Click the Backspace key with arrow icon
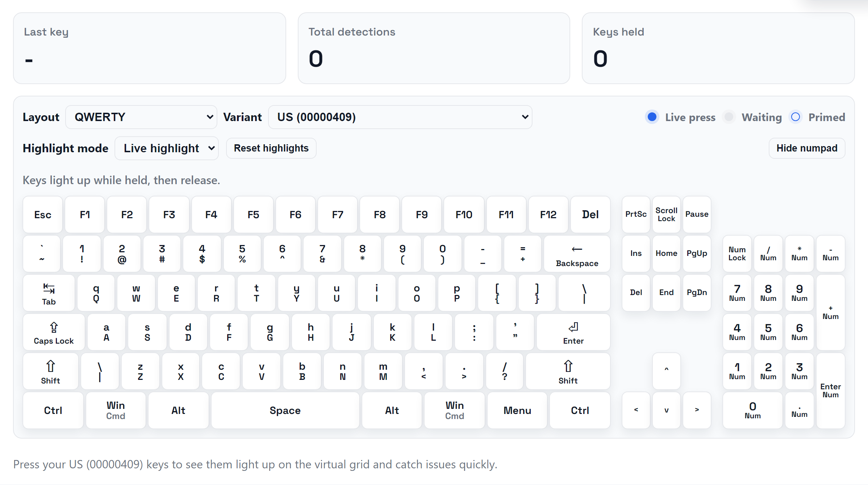The width and height of the screenshot is (868, 485). [576, 254]
